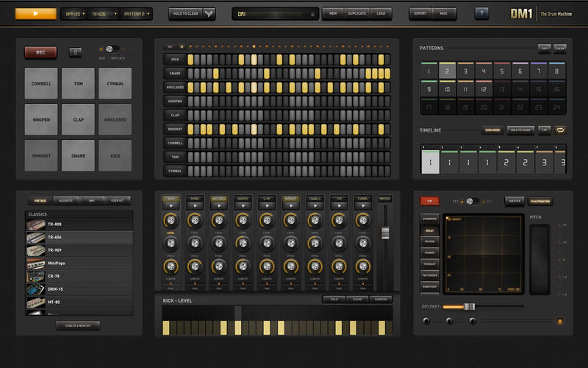Toggle the Add/Replace recording switch
The width and height of the screenshot is (588, 368).
pyautogui.click(x=112, y=49)
